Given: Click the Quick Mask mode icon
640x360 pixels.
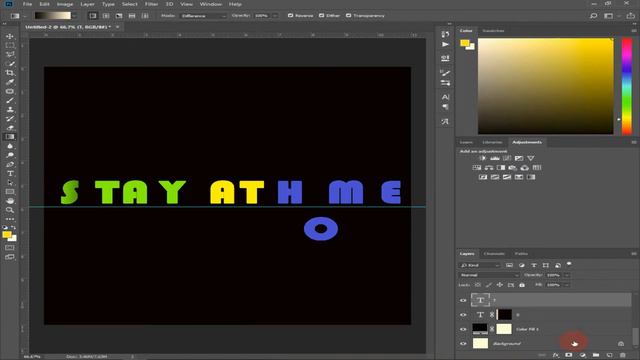Looking at the screenshot, I should pos(10,247).
